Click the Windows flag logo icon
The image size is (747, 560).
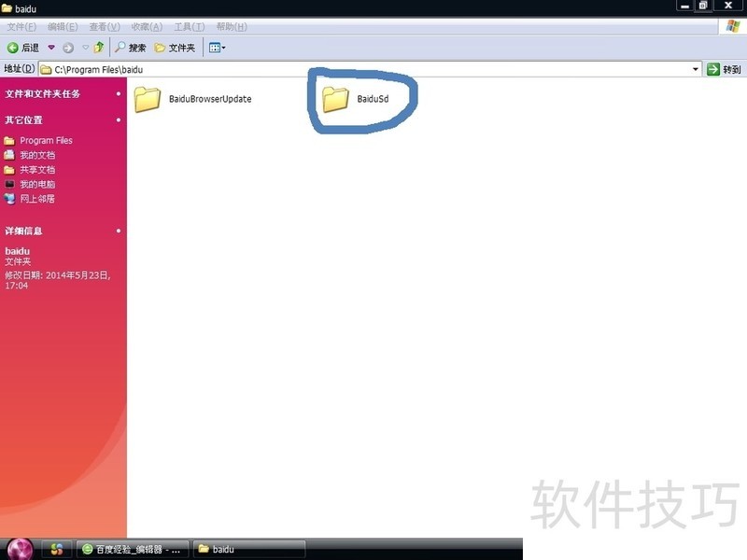tap(733, 27)
